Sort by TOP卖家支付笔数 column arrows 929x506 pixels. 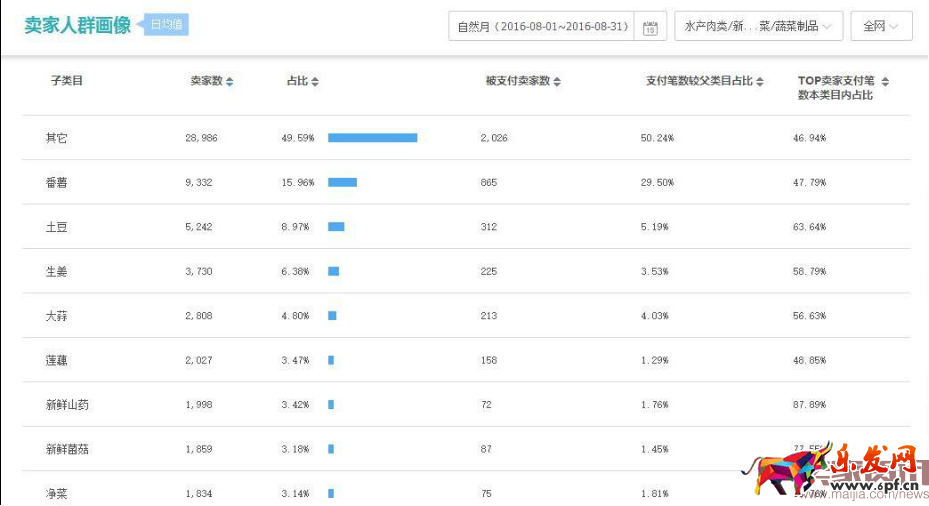[x=884, y=82]
